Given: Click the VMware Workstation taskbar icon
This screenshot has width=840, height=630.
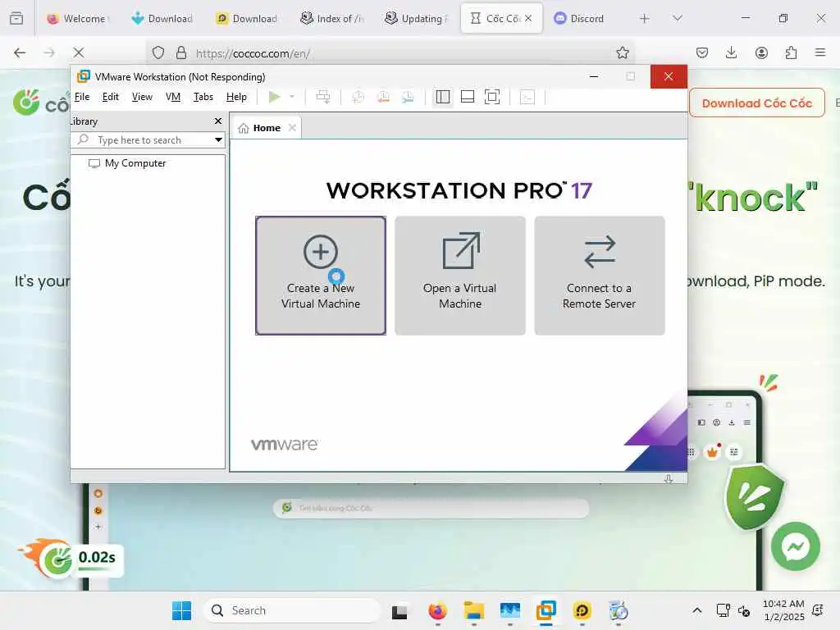Looking at the screenshot, I should [546, 610].
